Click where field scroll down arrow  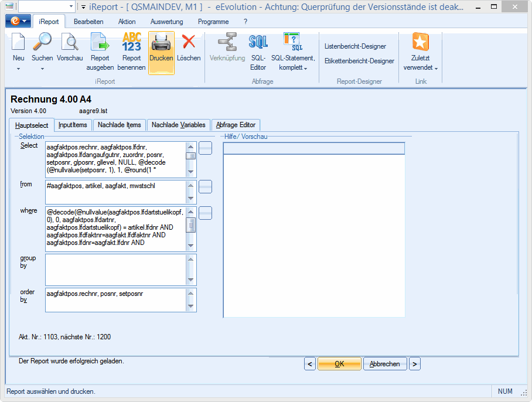190,246
